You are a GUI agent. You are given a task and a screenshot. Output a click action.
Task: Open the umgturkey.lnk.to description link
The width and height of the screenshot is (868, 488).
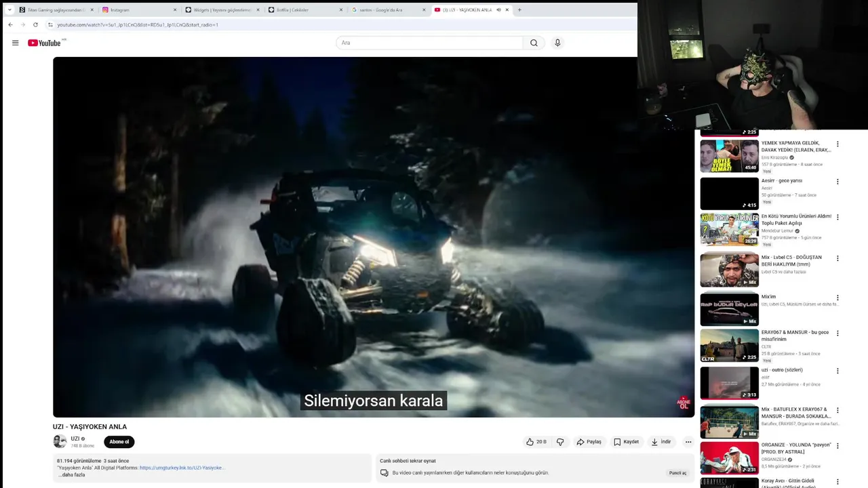[182, 468]
